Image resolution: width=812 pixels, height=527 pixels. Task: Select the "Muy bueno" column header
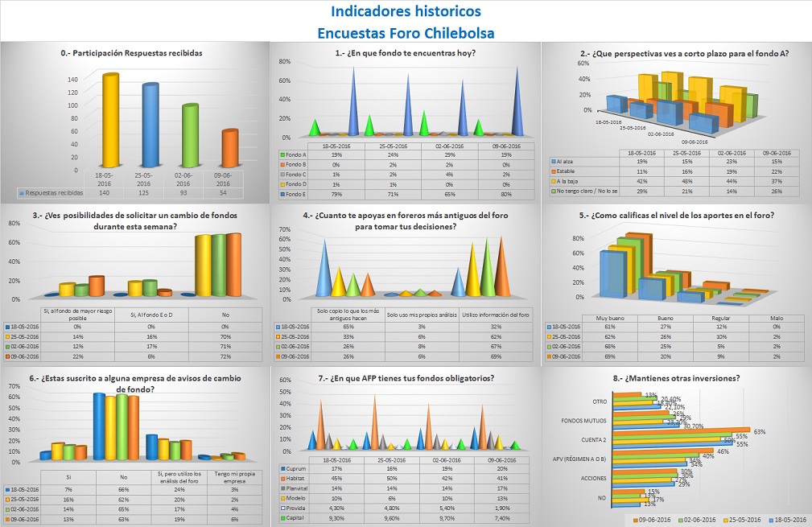609,319
